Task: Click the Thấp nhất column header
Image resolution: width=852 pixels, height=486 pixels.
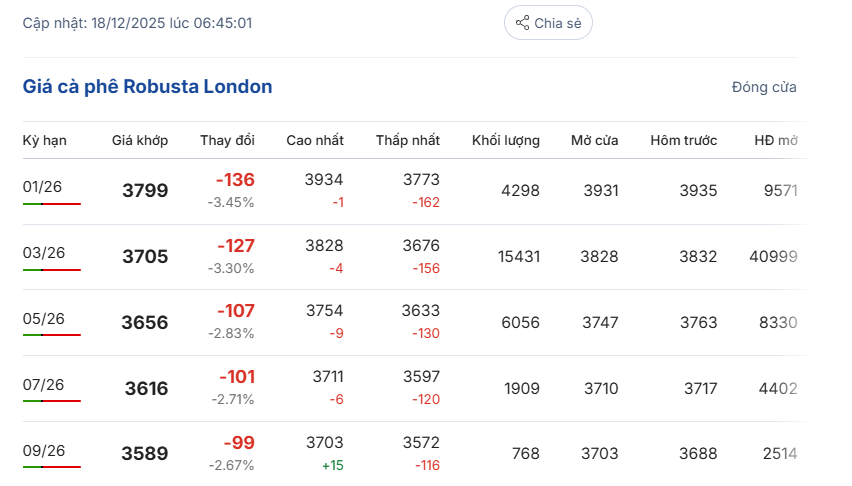Action: pyautogui.click(x=408, y=140)
